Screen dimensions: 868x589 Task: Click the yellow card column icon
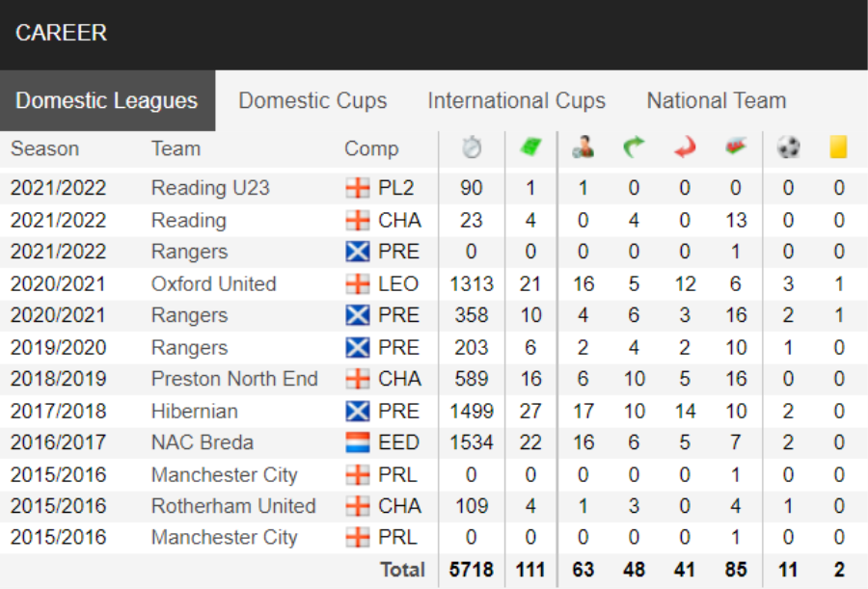(x=838, y=147)
